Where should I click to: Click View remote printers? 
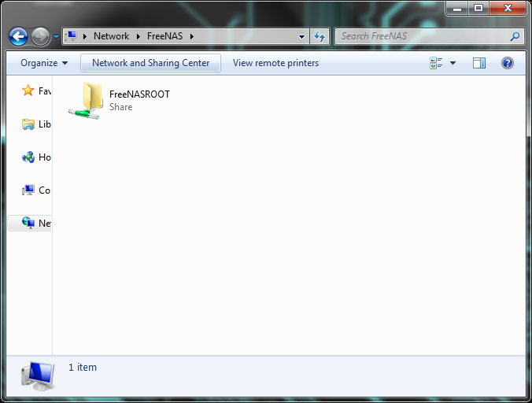[275, 63]
